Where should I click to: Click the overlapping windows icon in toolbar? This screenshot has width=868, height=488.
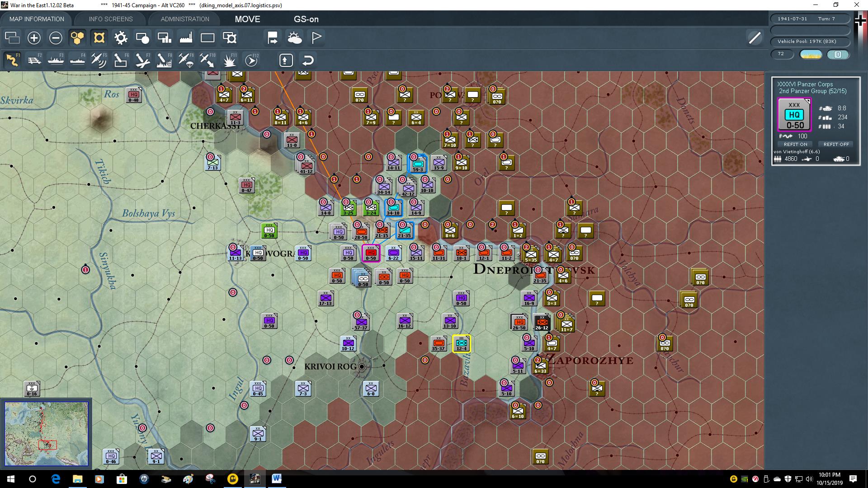pyautogui.click(x=12, y=38)
